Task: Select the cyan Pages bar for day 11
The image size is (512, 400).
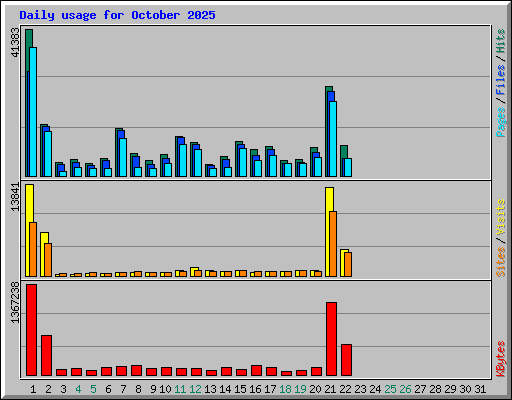Action: pos(183,160)
